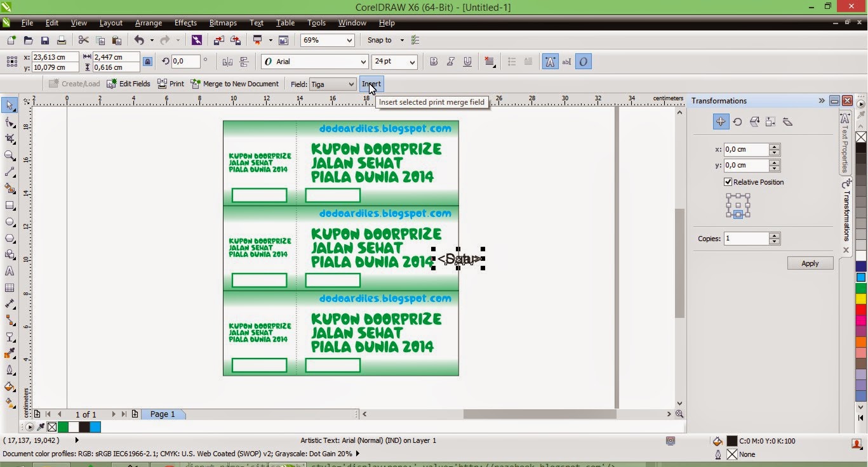Open the Rotate transformation
The height and width of the screenshot is (467, 868).
(x=737, y=121)
